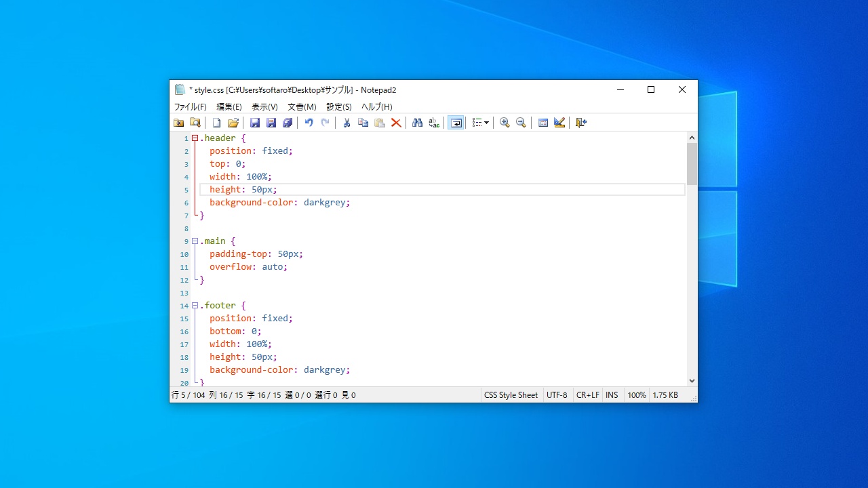Click the scrollbar down arrow

692,381
